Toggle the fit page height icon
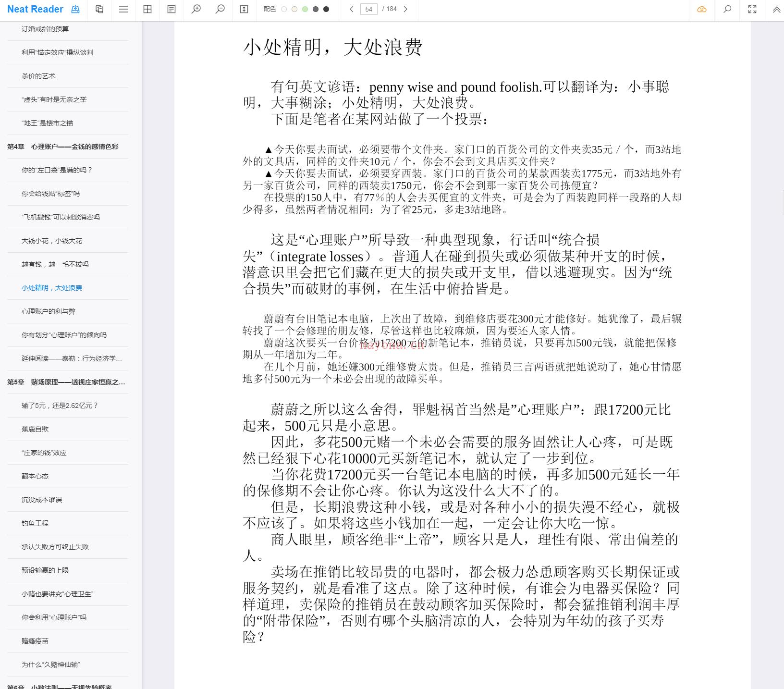The height and width of the screenshot is (689, 784). tap(244, 9)
